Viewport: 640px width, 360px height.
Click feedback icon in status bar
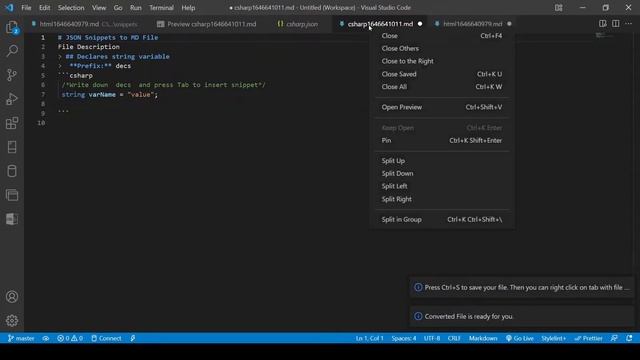click(614, 338)
